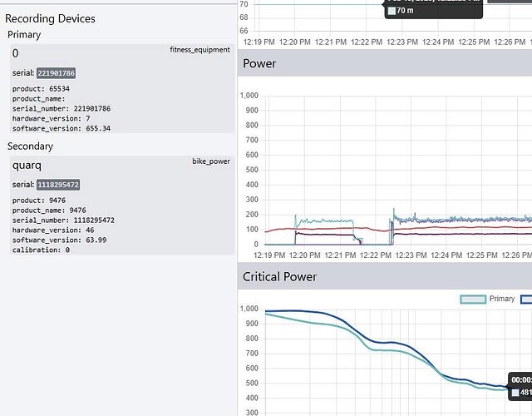Click the Secondary devices subheading
Viewport: 532px width, 416px height.
click(x=30, y=146)
